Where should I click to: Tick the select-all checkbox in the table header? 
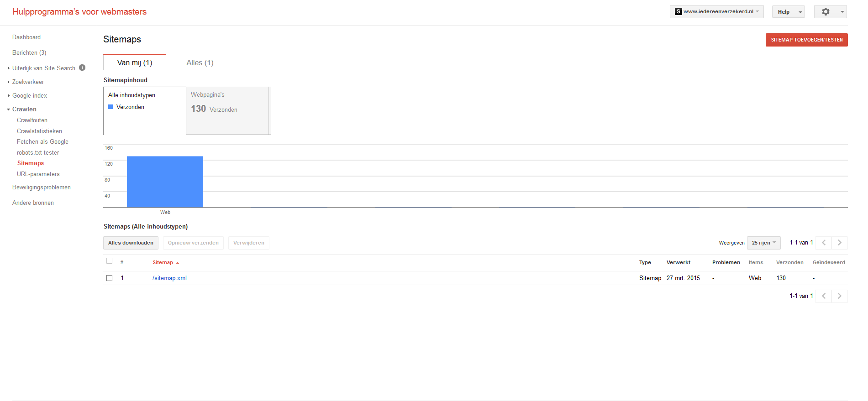[109, 261]
